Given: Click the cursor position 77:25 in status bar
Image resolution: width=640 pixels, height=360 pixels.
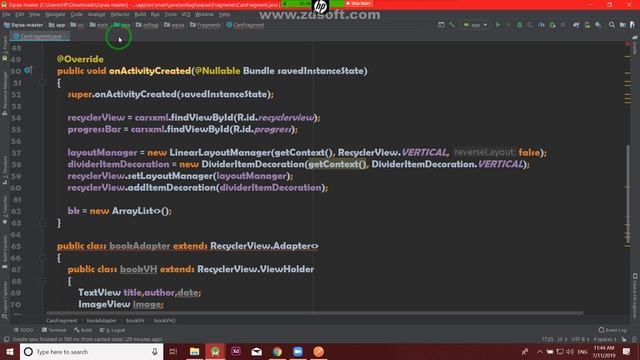Looking at the screenshot, I should [547, 339].
